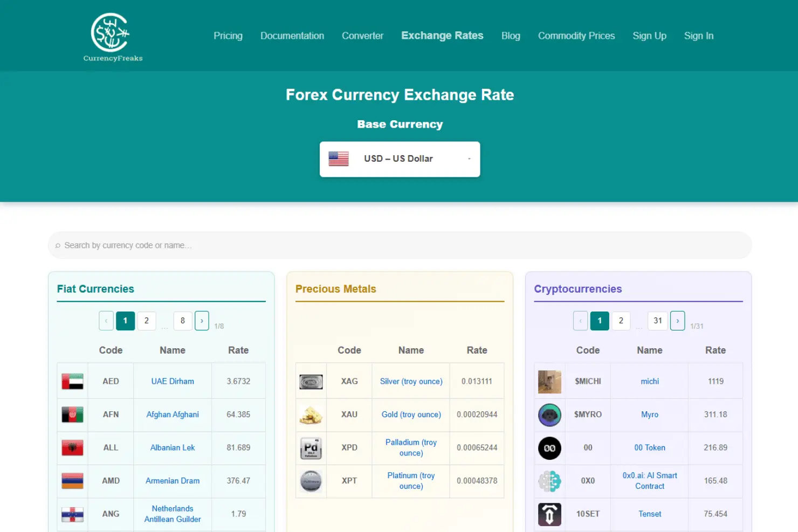
Task: Open the 0x0.ai: AI Smart Contract link
Action: coord(650,481)
